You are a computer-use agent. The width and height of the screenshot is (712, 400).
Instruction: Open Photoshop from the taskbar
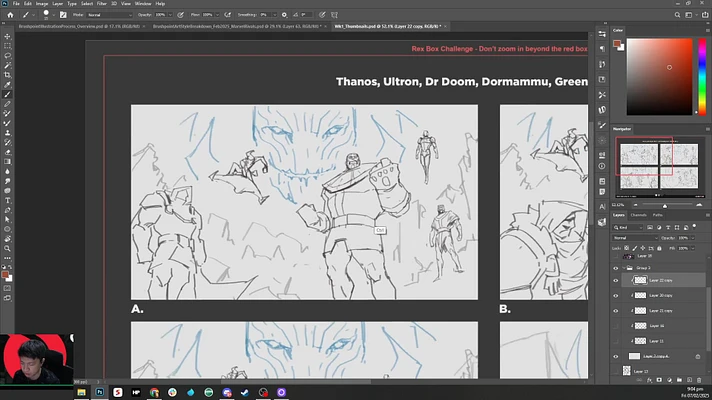[99, 392]
